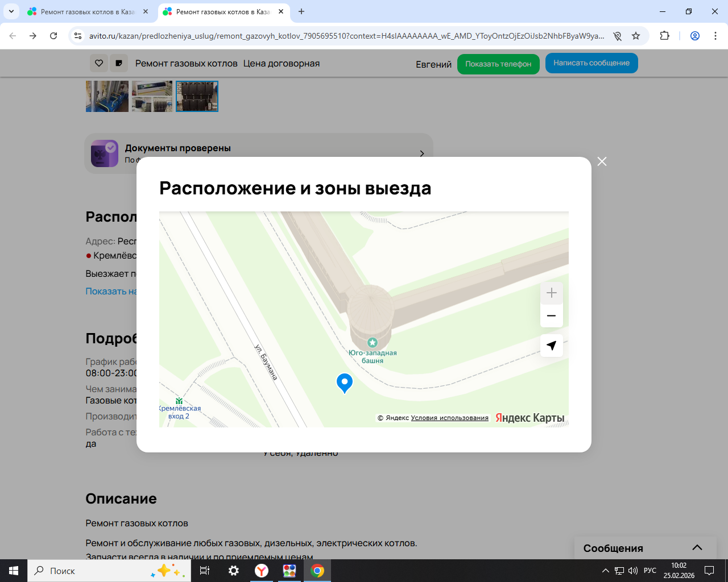Open first listing photo thumbnail
This screenshot has width=728, height=582.
[107, 96]
